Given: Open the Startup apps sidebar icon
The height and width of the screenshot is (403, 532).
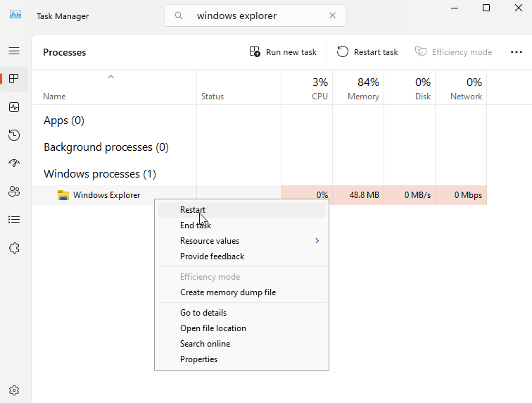Looking at the screenshot, I should point(14,163).
